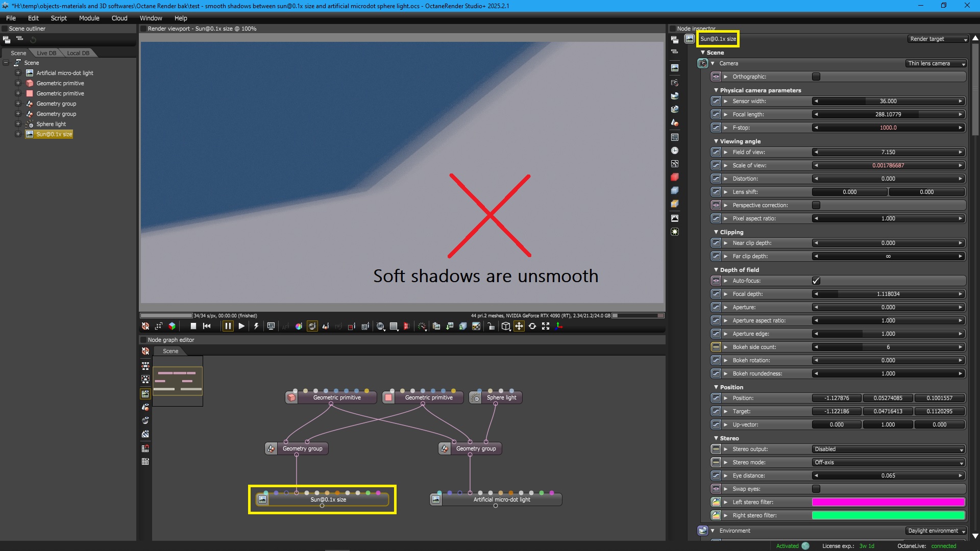980x551 pixels.
Task: Click the stop render button
Action: pos(193,326)
